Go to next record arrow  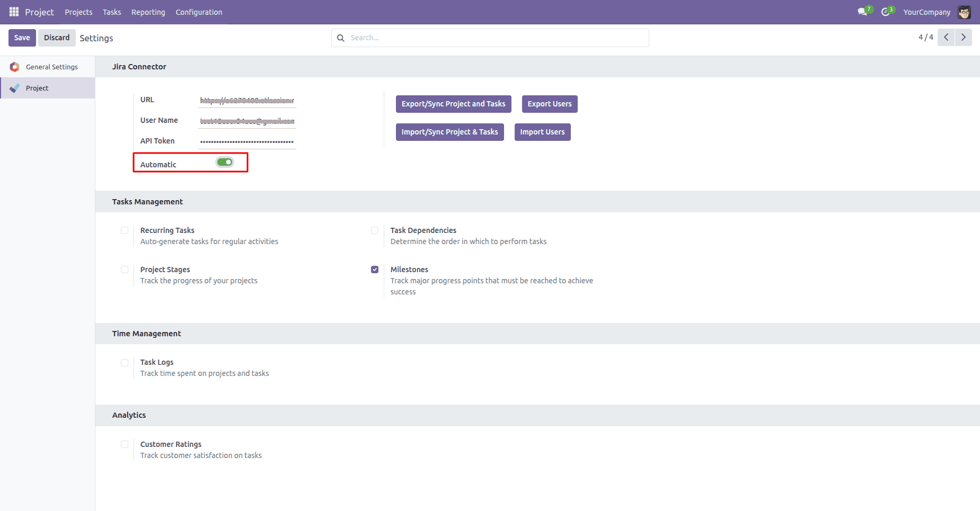pyautogui.click(x=964, y=38)
